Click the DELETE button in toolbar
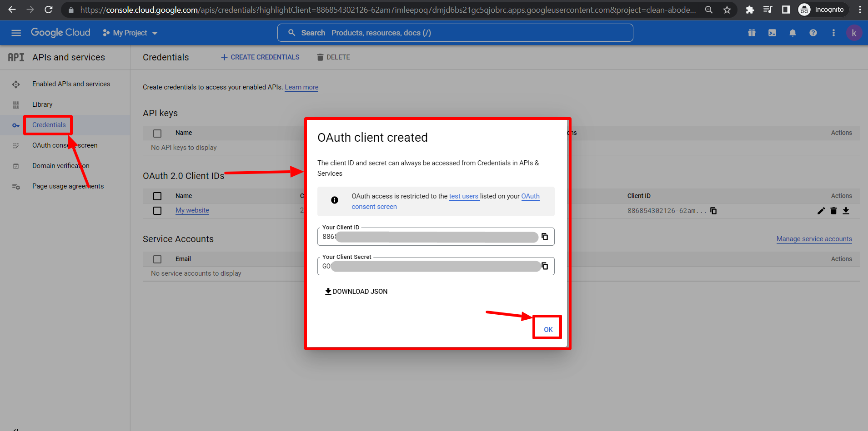 click(x=333, y=57)
